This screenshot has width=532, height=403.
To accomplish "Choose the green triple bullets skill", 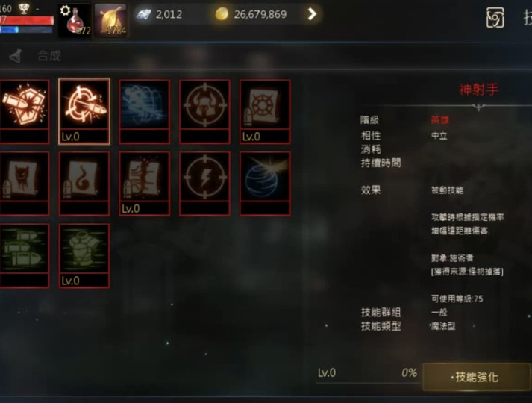I will [24, 256].
